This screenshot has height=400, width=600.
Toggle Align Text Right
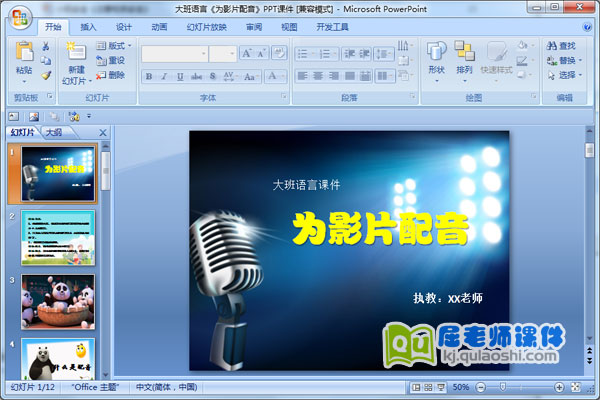click(334, 76)
